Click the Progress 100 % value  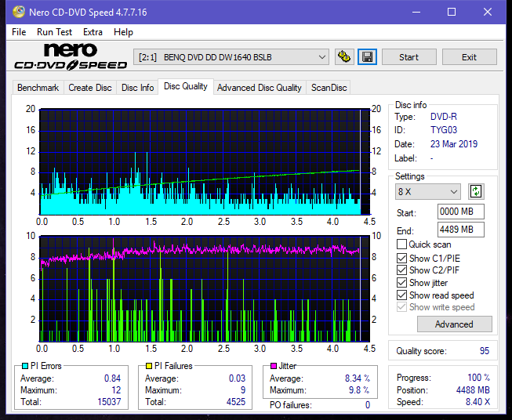point(478,378)
